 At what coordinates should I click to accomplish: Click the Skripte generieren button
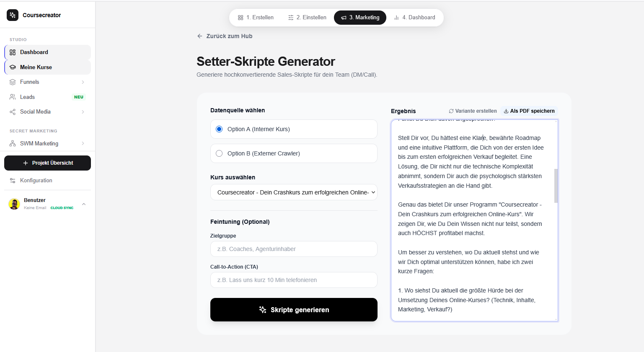click(x=294, y=310)
